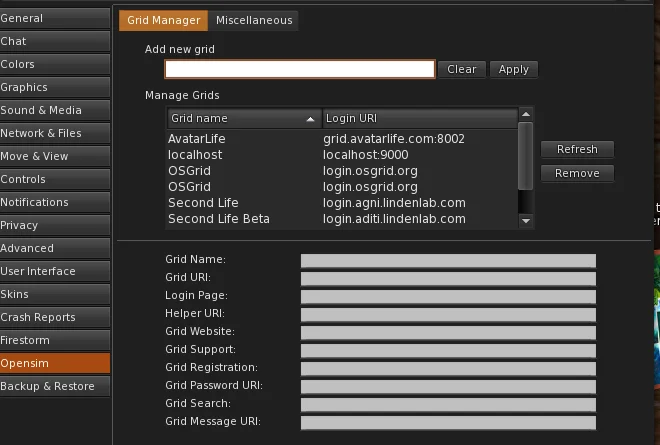Select the localhost grid row
660x445 pixels.
coord(342,155)
